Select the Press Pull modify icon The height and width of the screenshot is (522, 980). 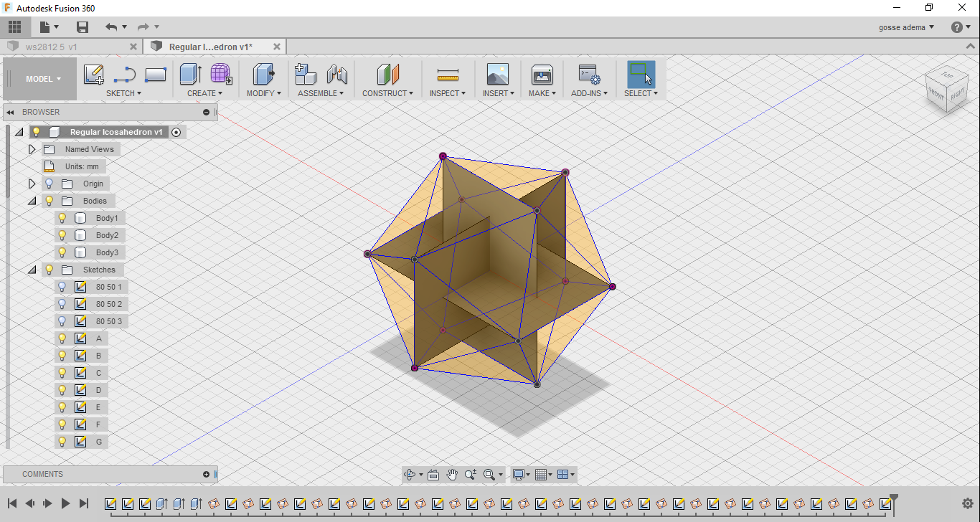[264, 75]
